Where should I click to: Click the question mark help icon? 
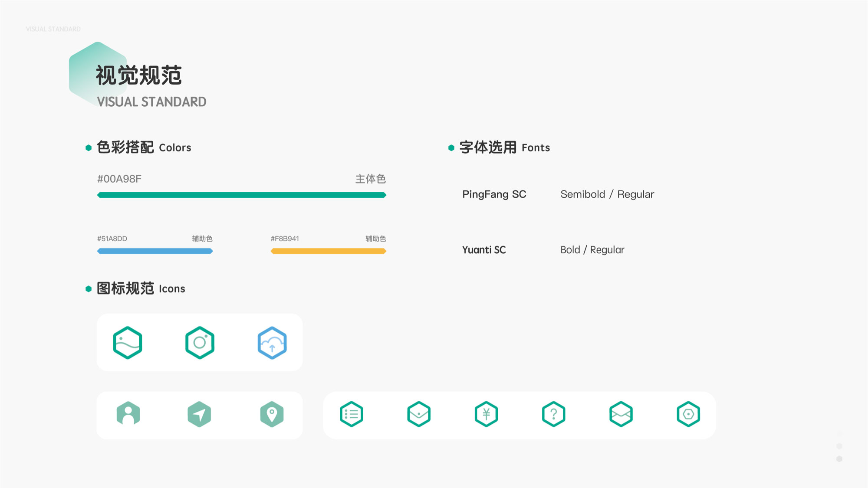point(554,414)
